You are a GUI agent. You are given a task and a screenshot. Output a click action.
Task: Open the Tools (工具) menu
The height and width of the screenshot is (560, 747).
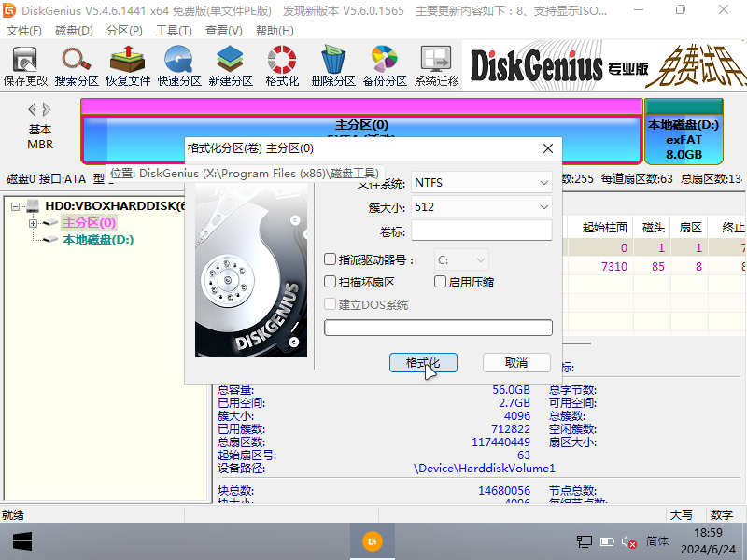(174, 31)
